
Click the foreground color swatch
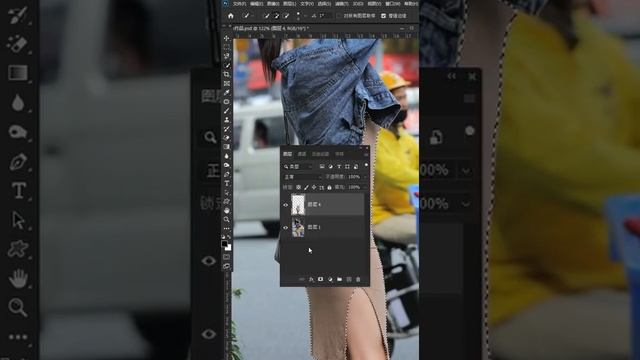coord(224,244)
